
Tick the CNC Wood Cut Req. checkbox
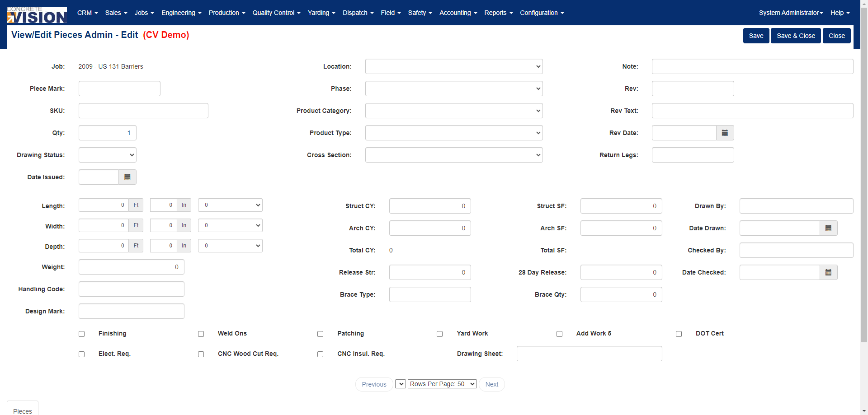pyautogui.click(x=201, y=354)
